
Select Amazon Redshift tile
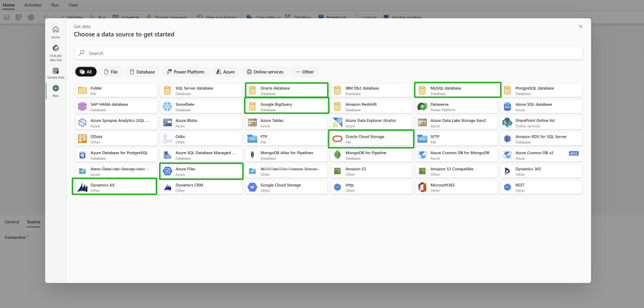tap(371, 107)
